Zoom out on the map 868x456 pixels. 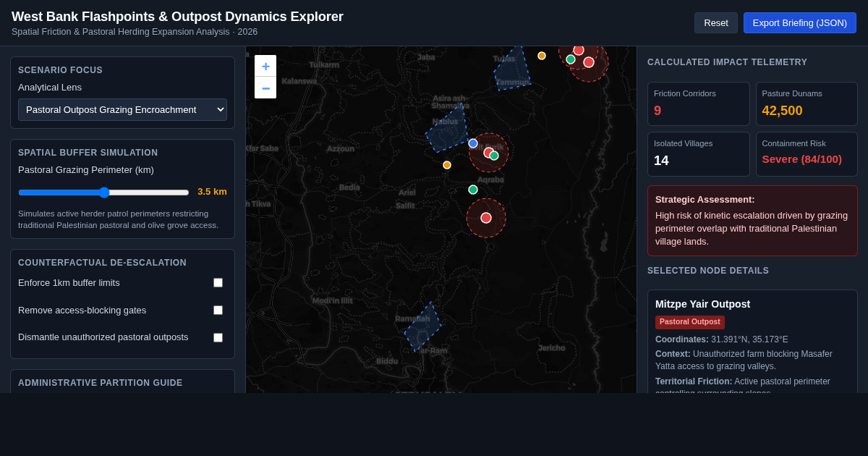pyautogui.click(x=265, y=88)
